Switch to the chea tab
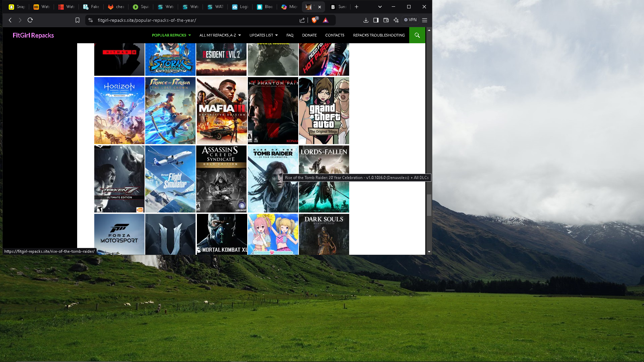The width and height of the screenshot is (644, 362). (x=116, y=7)
